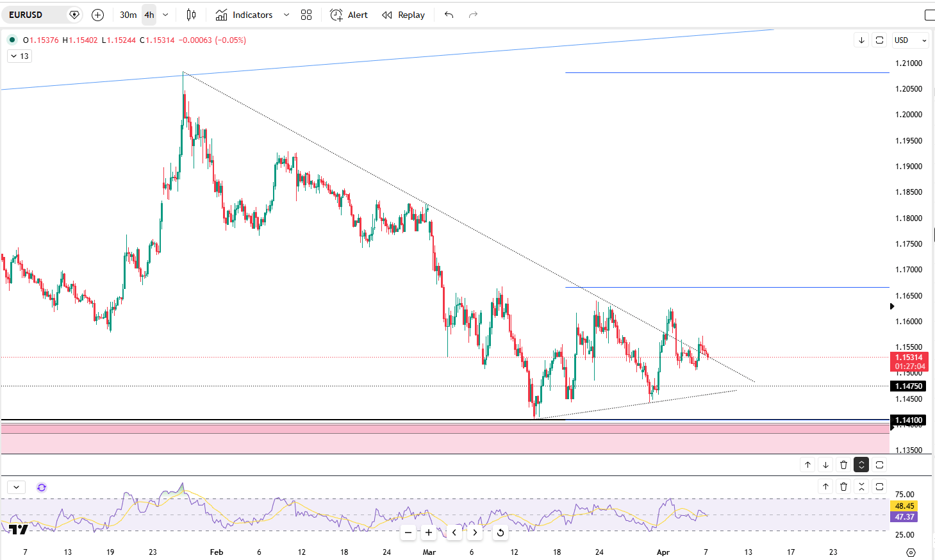Screen dimensions: 935x560
Task: Click the undo arrow in toolbar
Action: [x=449, y=15]
